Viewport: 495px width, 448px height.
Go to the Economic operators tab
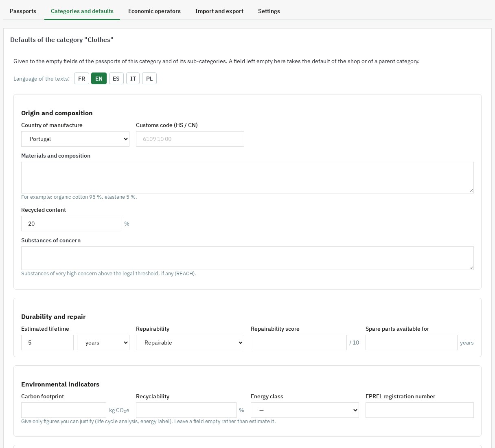pyautogui.click(x=154, y=11)
